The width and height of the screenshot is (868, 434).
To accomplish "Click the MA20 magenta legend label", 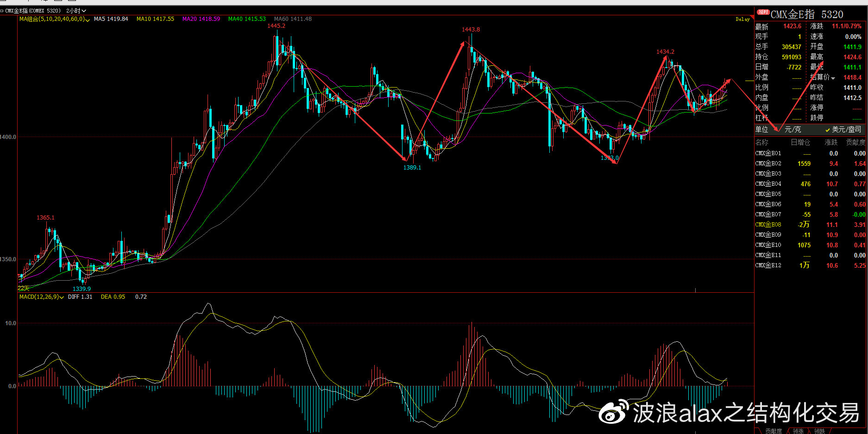I will (201, 19).
